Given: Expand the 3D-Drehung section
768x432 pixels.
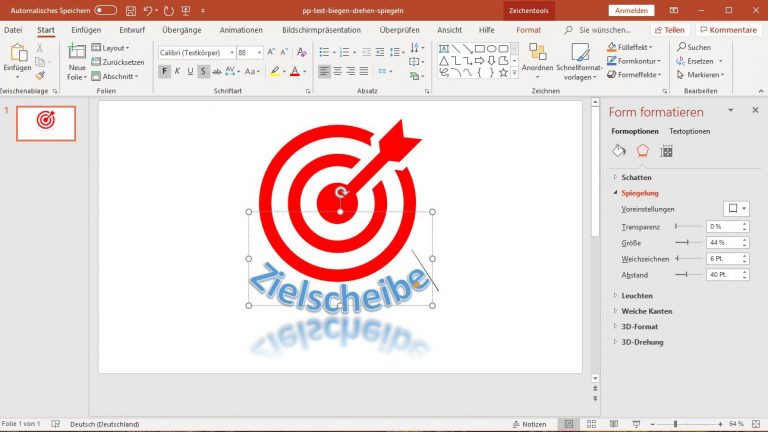Looking at the screenshot, I should tap(642, 342).
